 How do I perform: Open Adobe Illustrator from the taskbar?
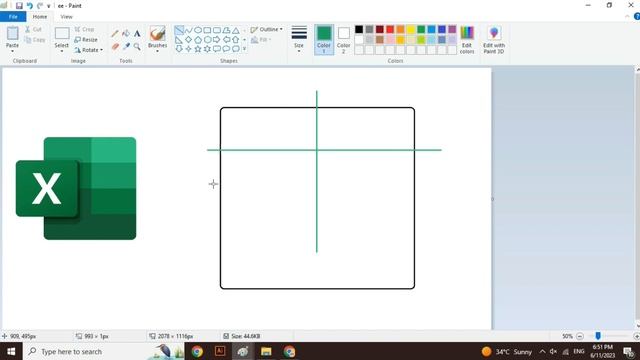(220, 351)
